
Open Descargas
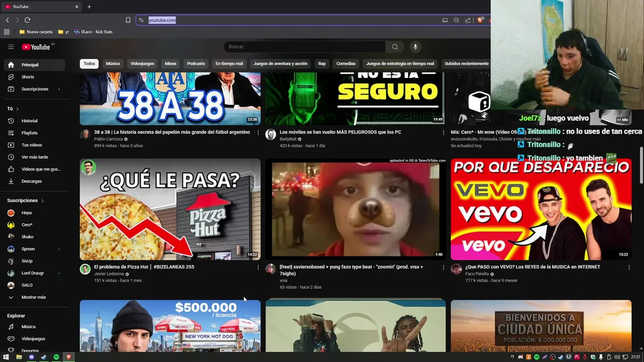click(34, 181)
